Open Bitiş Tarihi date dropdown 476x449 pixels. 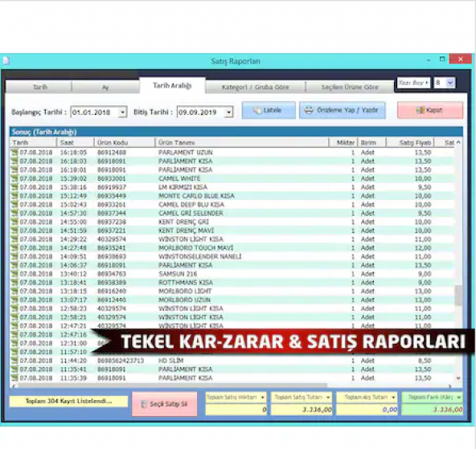(229, 112)
